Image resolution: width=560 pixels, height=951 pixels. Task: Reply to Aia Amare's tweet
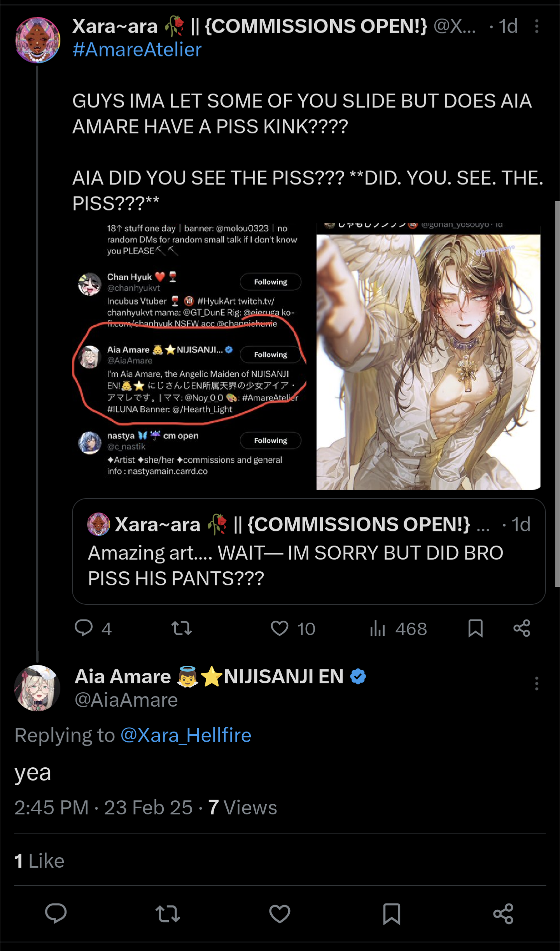click(x=56, y=914)
